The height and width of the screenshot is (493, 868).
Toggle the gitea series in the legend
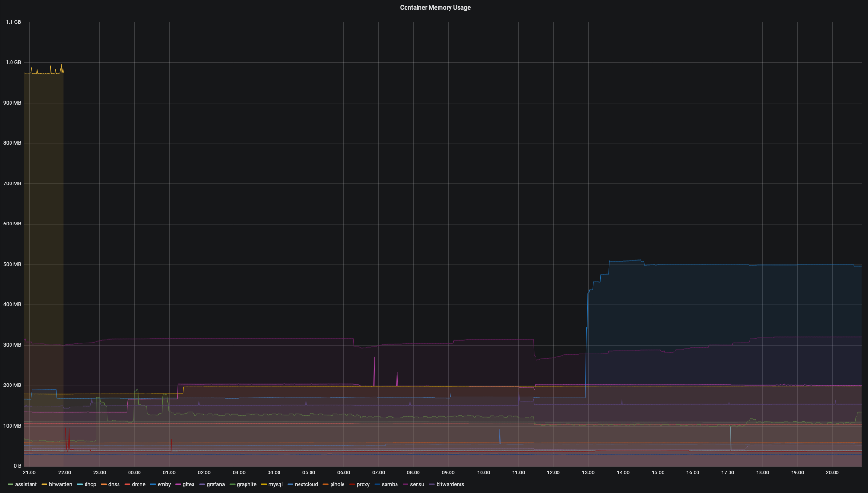point(189,484)
